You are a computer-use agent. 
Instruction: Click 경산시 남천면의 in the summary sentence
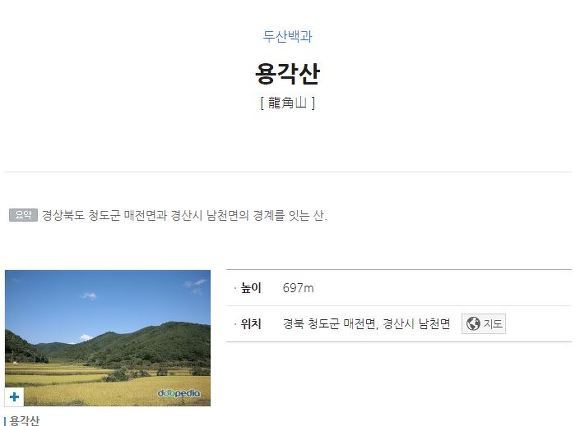(x=210, y=215)
